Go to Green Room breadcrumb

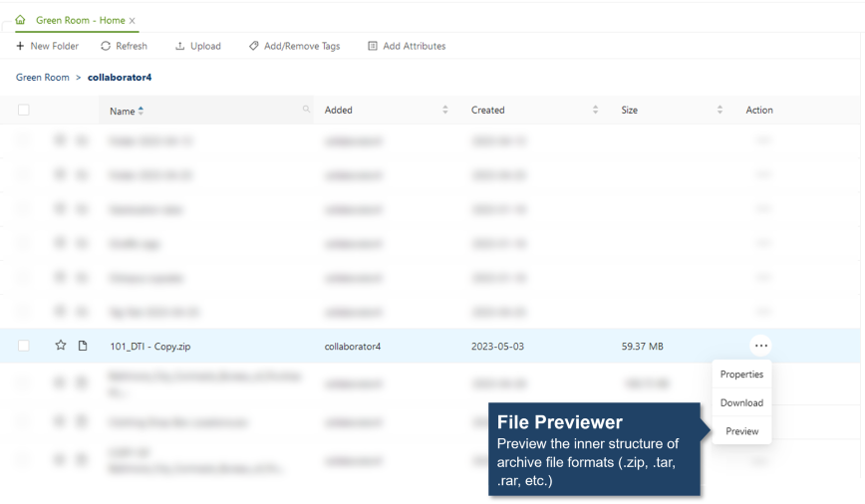coord(43,78)
